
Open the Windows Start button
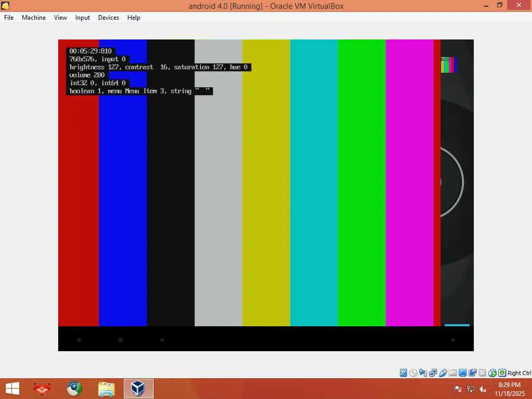12,389
